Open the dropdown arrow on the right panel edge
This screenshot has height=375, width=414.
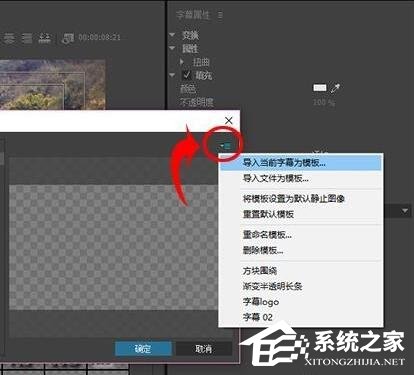click(x=405, y=211)
